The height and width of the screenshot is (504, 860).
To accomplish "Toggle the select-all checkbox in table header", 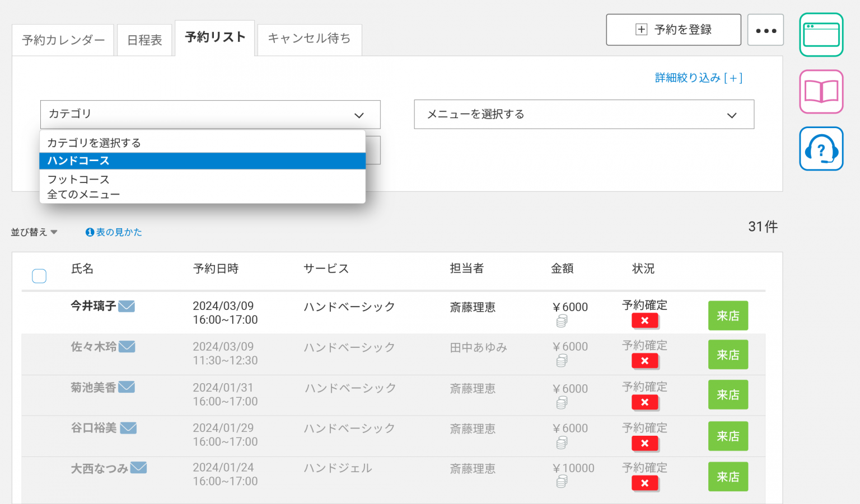I will pos(39,276).
